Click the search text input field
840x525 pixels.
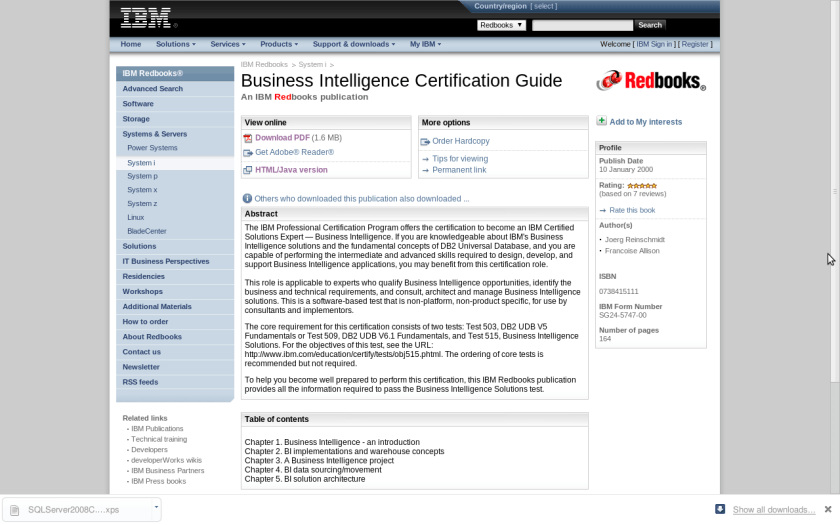[x=582, y=25]
